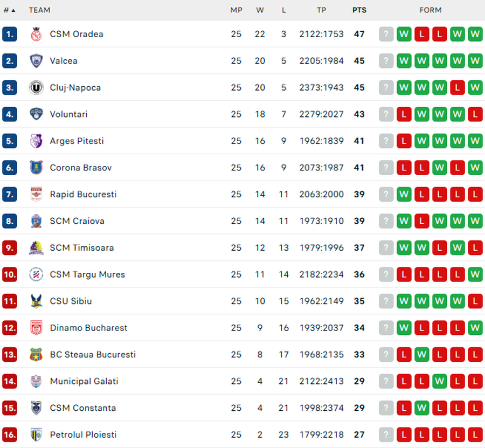The image size is (485, 448).
Task: Open SCM Timisoara team name link
Action: [82, 248]
